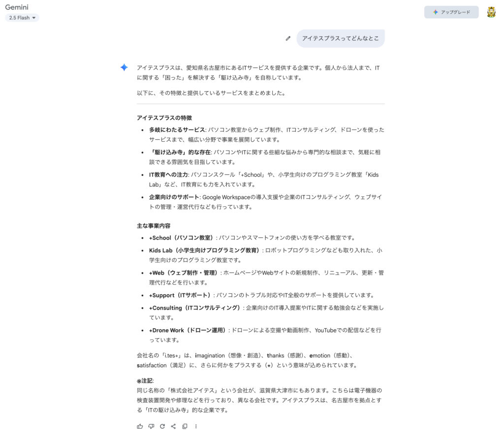The height and width of the screenshot is (440, 504).
Task: Click the edit prompt pencil icon
Action: 288,38
